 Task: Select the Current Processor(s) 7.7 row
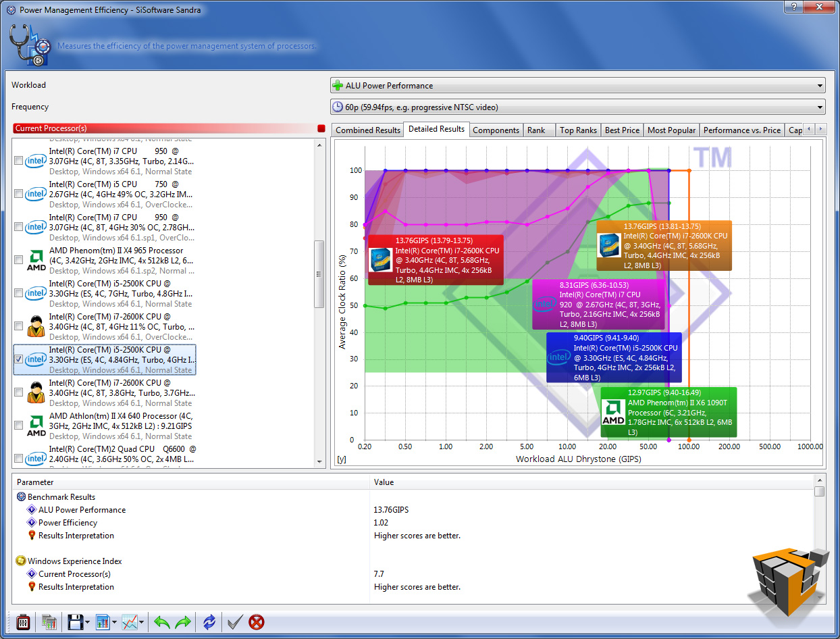413,574
